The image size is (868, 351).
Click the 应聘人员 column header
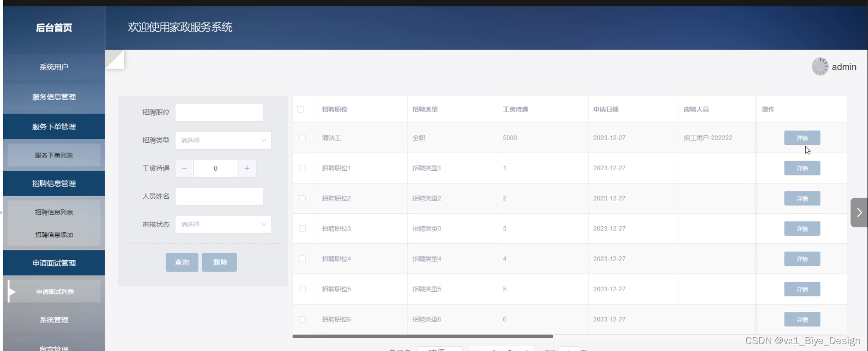click(696, 109)
